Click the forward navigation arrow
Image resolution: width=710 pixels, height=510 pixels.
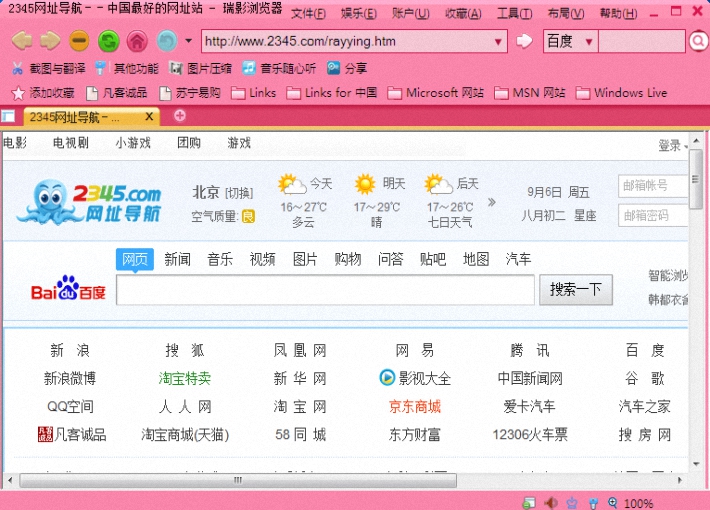(50, 41)
